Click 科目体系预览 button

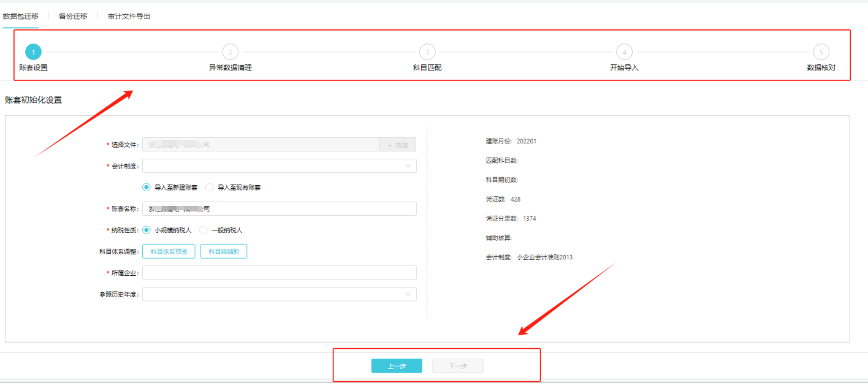(169, 251)
